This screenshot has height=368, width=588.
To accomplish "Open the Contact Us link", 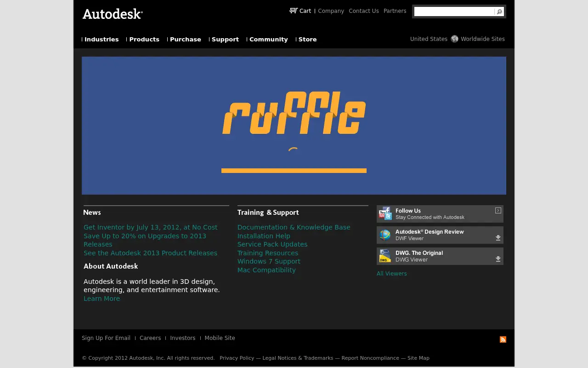I will coord(364,11).
